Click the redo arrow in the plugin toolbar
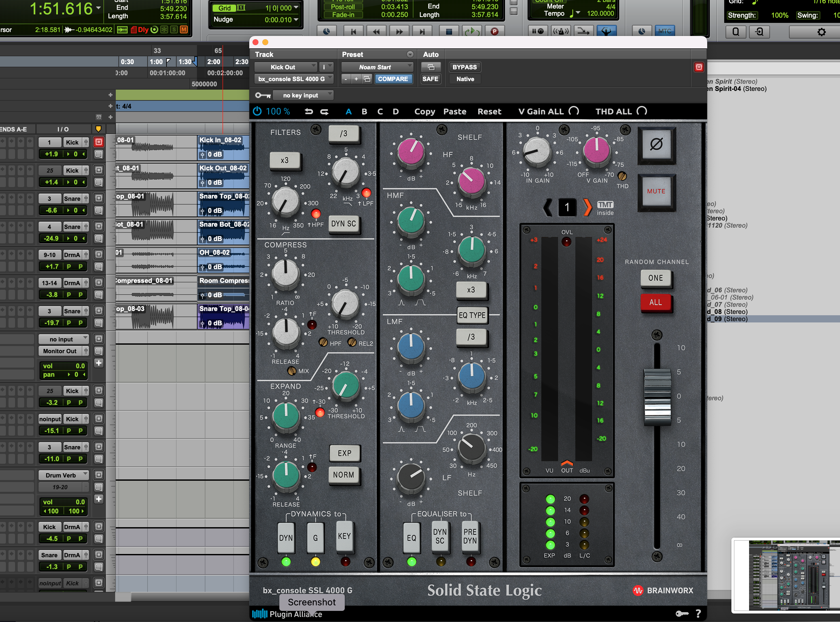The height and width of the screenshot is (622, 840). pyautogui.click(x=324, y=112)
